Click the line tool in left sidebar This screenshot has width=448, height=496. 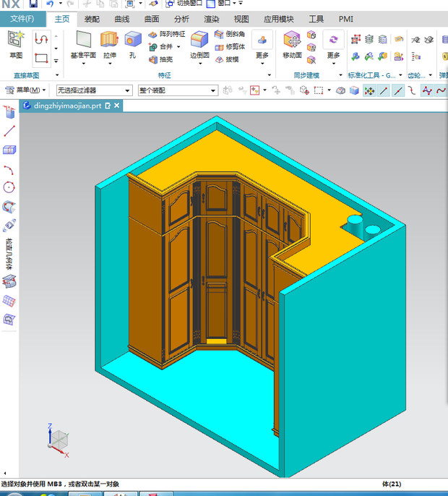(9, 131)
